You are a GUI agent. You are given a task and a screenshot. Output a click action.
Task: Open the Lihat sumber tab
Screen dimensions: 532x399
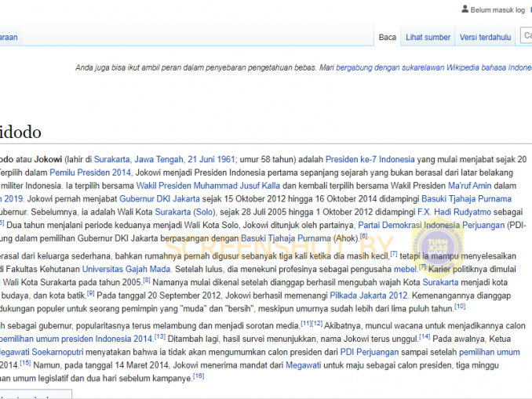[428, 37]
